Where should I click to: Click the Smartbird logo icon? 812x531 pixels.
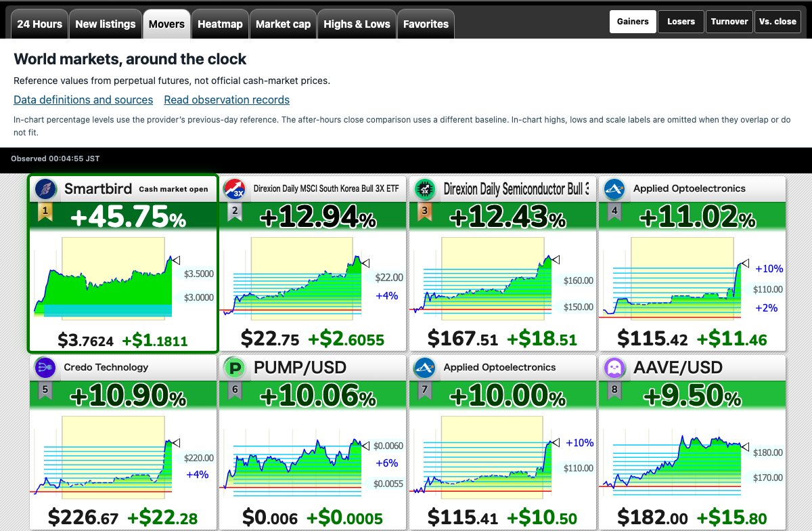pyautogui.click(x=47, y=189)
